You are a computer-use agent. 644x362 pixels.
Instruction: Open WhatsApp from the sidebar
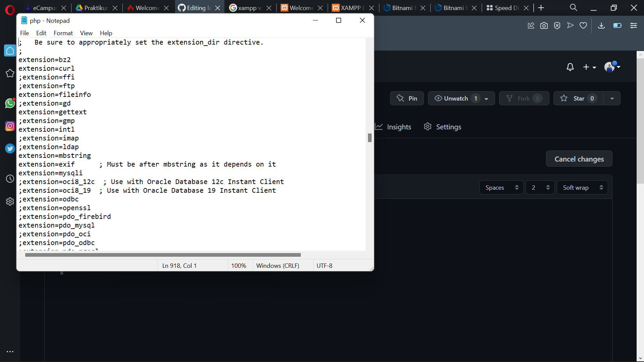pos(10,103)
